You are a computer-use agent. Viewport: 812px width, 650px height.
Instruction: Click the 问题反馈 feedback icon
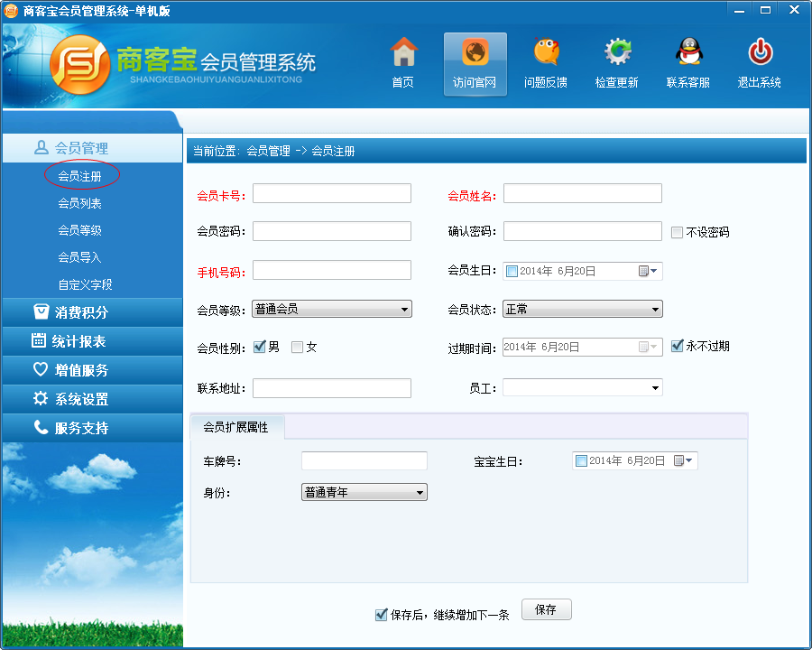[546, 51]
